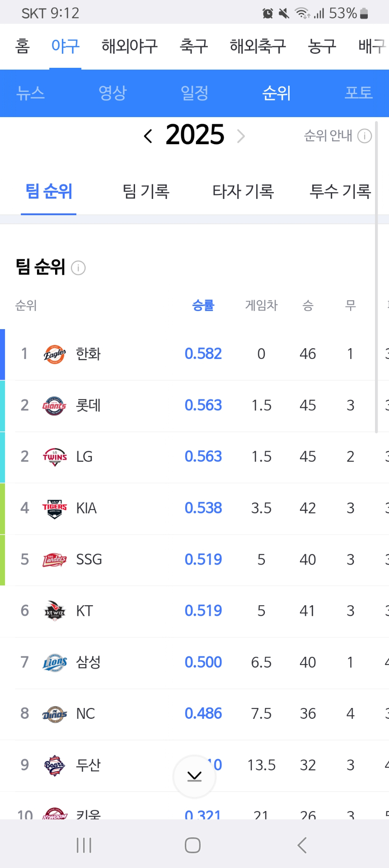The height and width of the screenshot is (868, 389).
Task: Select 해외야구 in the top sports menu
Action: 129,46
